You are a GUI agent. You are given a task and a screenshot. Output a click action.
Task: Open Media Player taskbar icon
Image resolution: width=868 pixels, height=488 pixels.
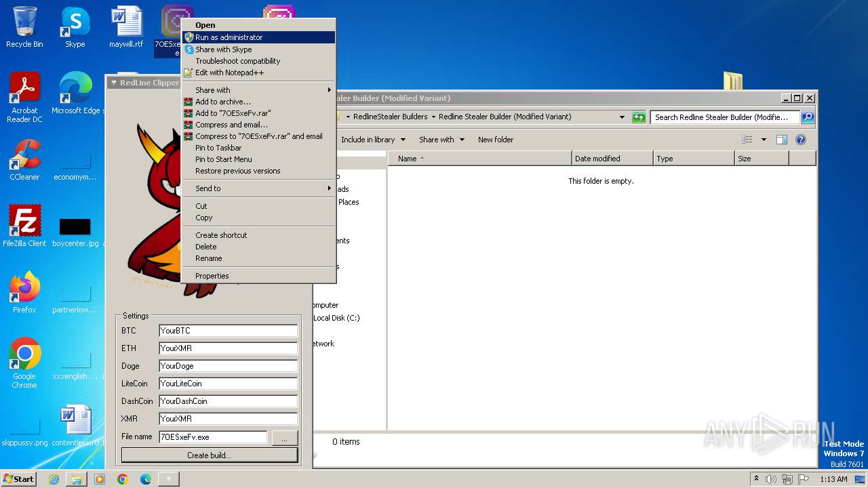tap(100, 479)
